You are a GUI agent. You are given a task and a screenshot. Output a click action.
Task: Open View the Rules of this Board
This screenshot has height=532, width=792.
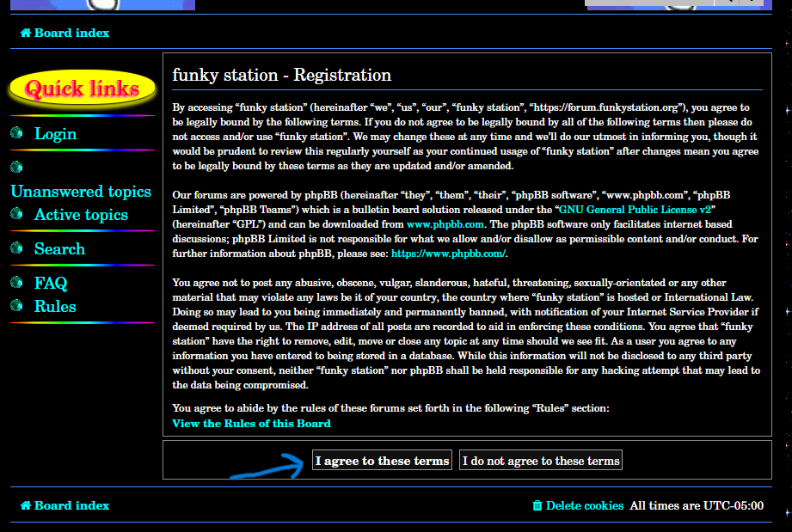(x=252, y=424)
